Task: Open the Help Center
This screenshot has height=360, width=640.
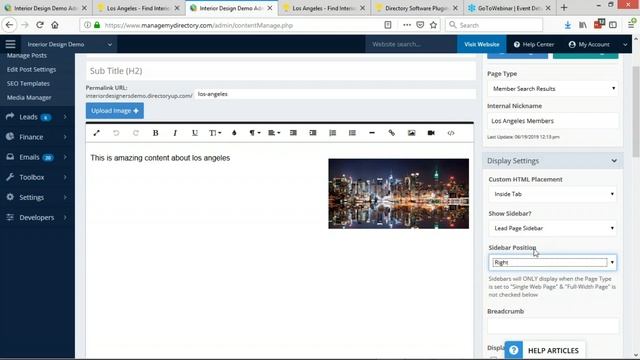Action: pos(534,44)
